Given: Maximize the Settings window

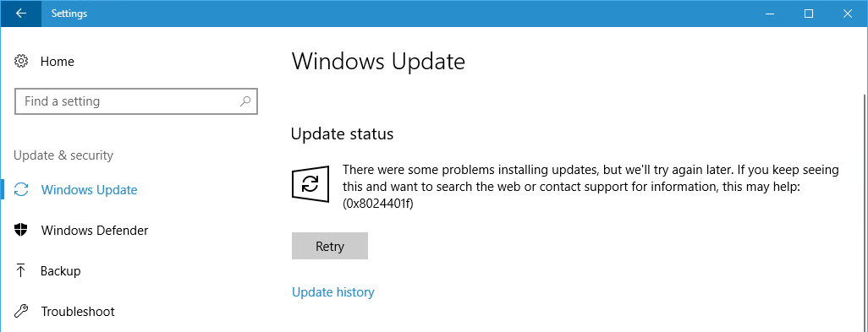Looking at the screenshot, I should pos(809,14).
